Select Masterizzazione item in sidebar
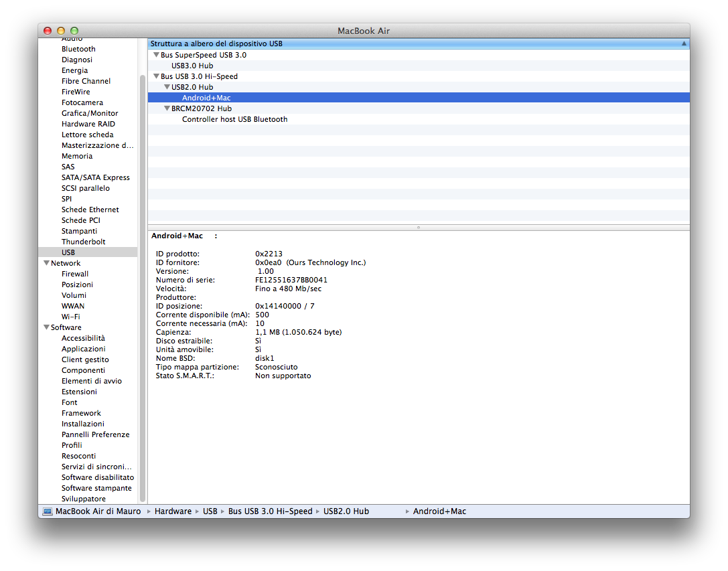Screen dimensions: 728x571 98,145
